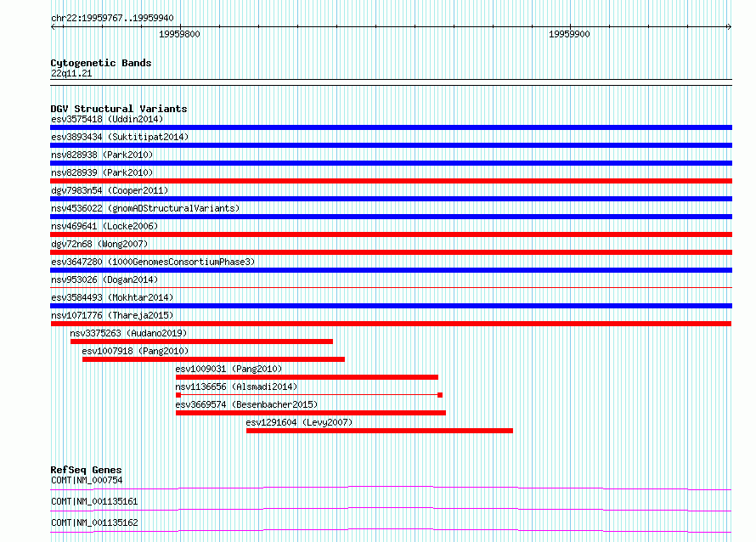Click COMT|NM_000754 gene label

click(87, 480)
